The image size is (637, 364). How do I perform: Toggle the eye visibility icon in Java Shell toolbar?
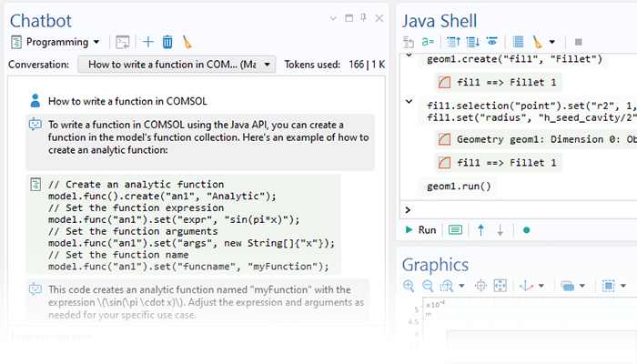point(492,42)
